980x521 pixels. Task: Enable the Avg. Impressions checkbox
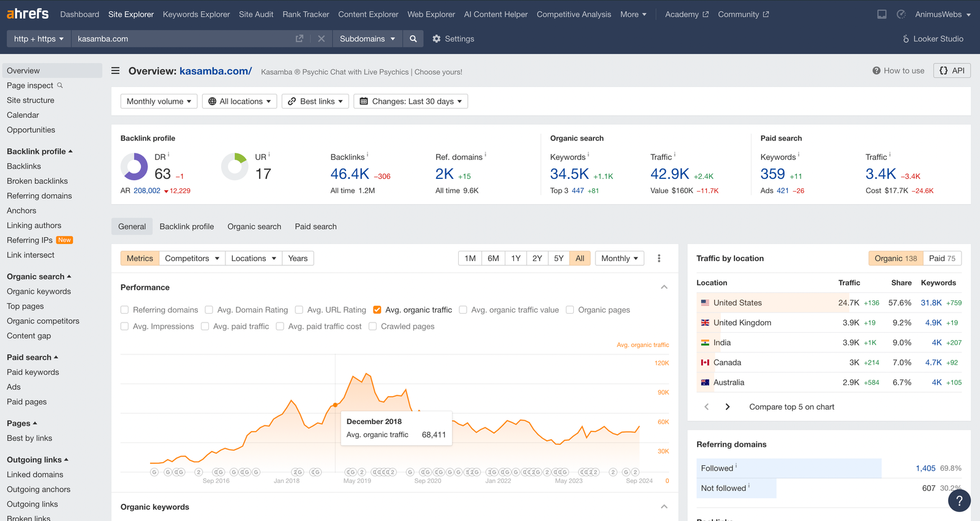point(125,326)
